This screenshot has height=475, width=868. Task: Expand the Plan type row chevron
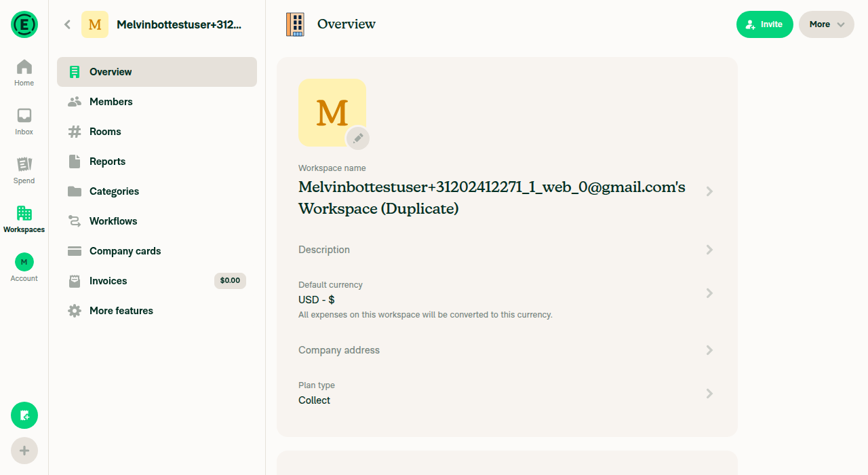point(709,394)
